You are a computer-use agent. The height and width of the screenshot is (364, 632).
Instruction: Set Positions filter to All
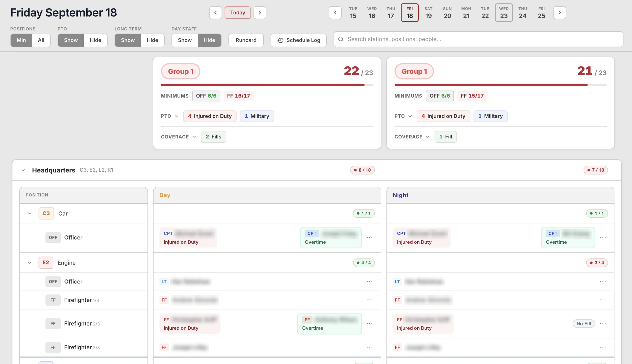41,40
